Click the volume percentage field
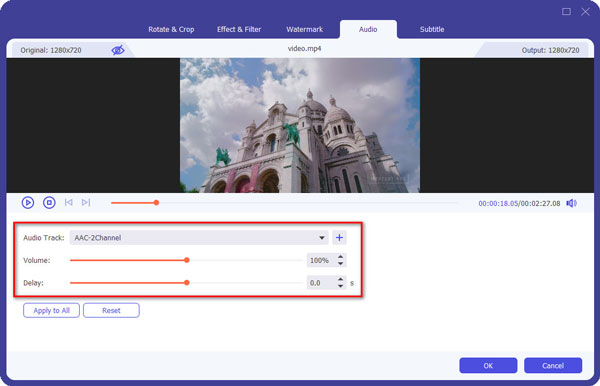 [321, 260]
